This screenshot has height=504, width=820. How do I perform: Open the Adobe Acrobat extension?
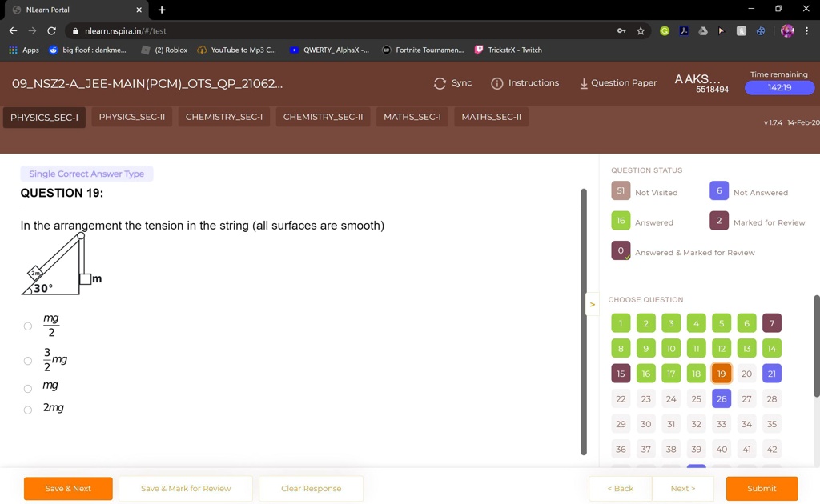coord(683,30)
